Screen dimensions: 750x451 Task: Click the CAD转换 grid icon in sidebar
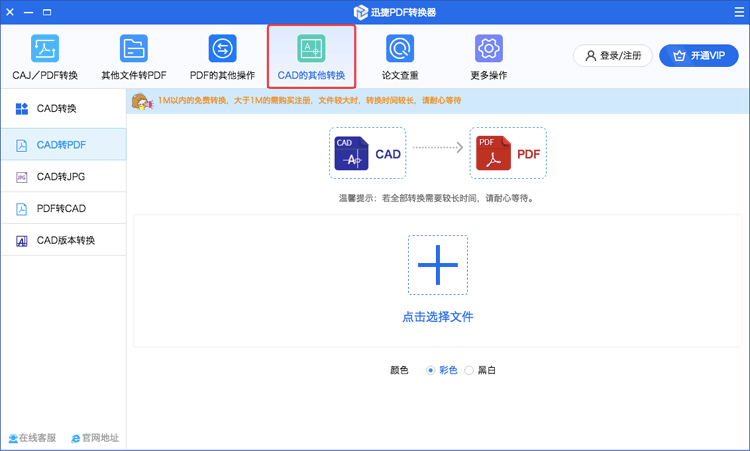(22, 109)
